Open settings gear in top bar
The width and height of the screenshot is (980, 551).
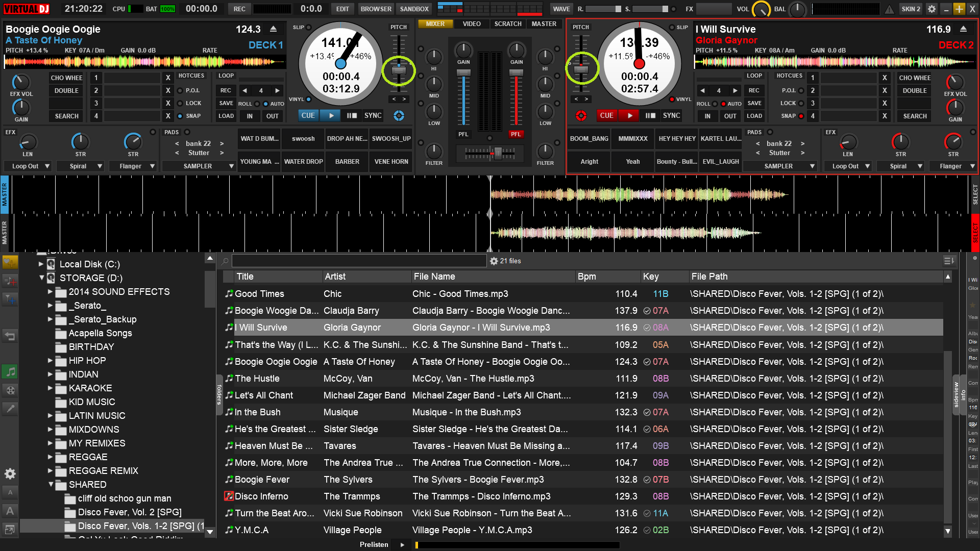pos(932,9)
